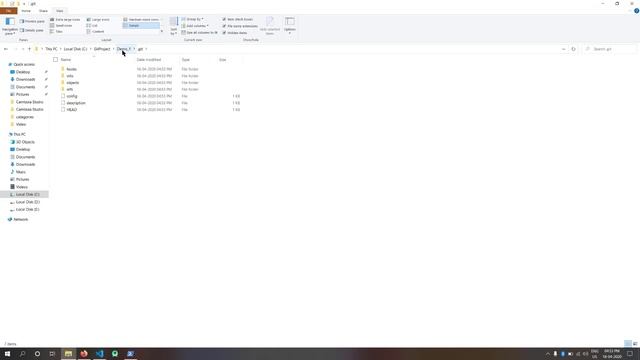The height and width of the screenshot is (360, 640).
Task: Toggle File name extensions option
Action: pyautogui.click(x=240, y=26)
